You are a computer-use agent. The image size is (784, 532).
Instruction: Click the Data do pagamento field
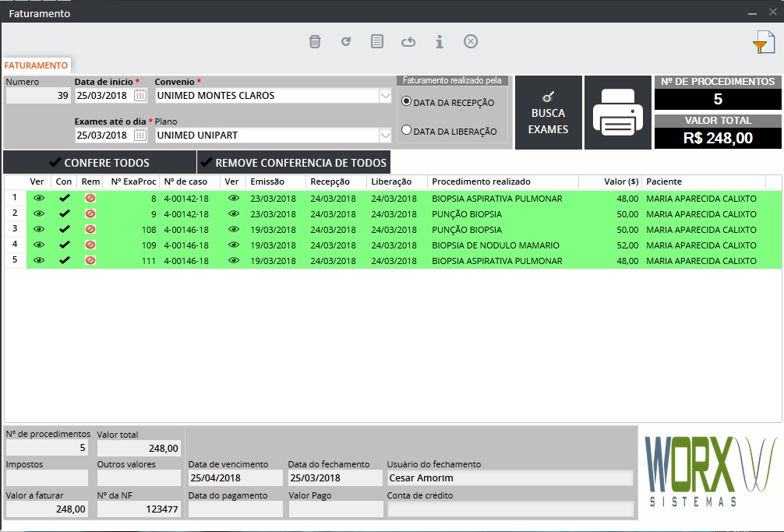coord(235,509)
